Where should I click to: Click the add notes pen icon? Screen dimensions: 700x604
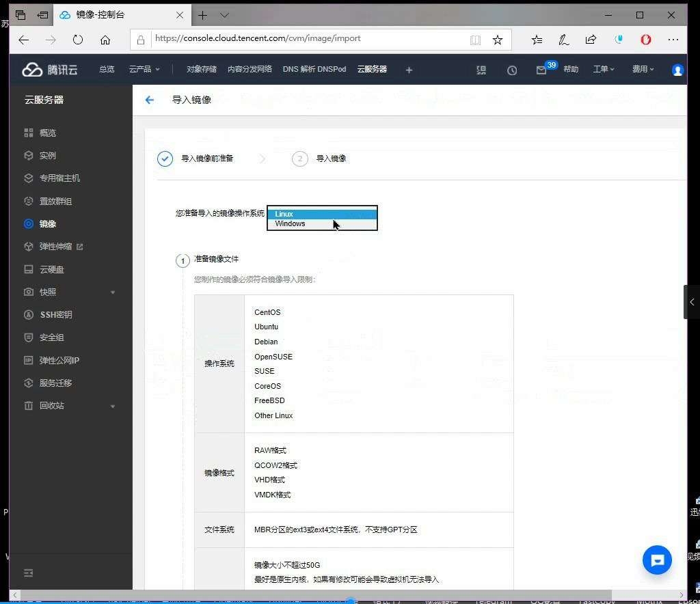563,40
